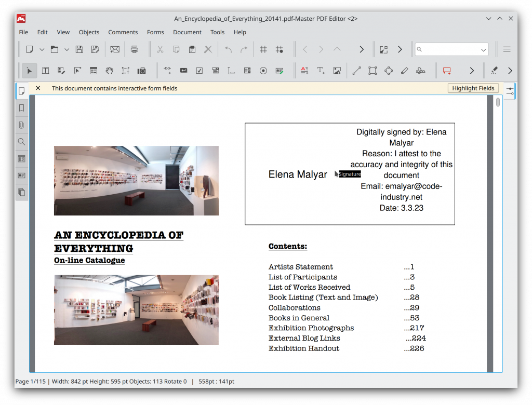Select the Signature form field tool
532x405 pixels.
coord(279,71)
